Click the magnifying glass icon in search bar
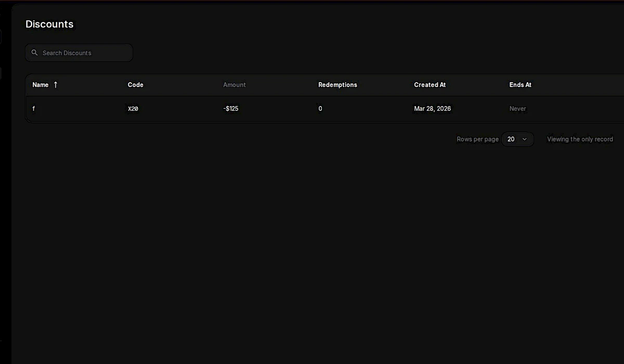Image resolution: width=624 pixels, height=364 pixels. [x=34, y=53]
